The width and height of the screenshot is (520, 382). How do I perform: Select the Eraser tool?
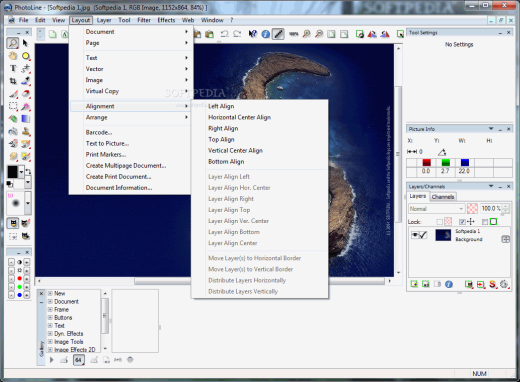click(25, 94)
